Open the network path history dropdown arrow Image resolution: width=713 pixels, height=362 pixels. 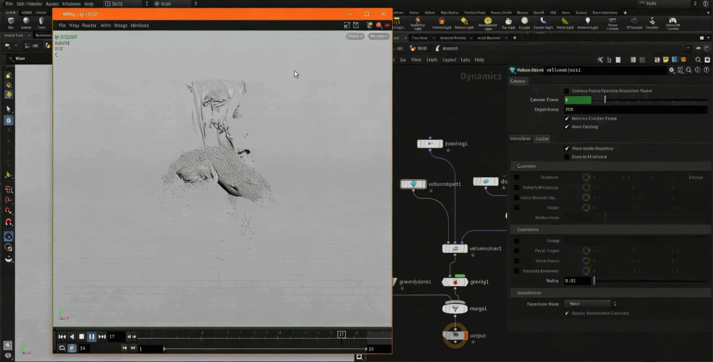(688, 48)
